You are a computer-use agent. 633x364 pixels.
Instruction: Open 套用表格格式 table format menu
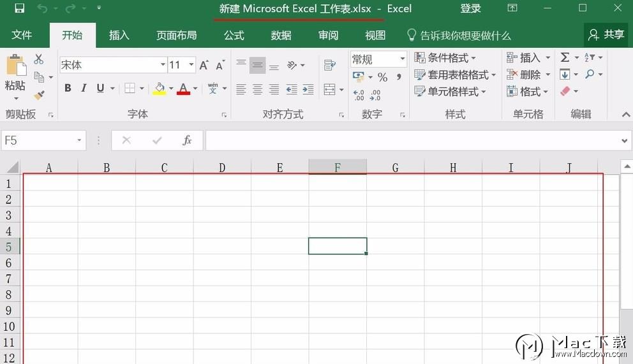(455, 75)
